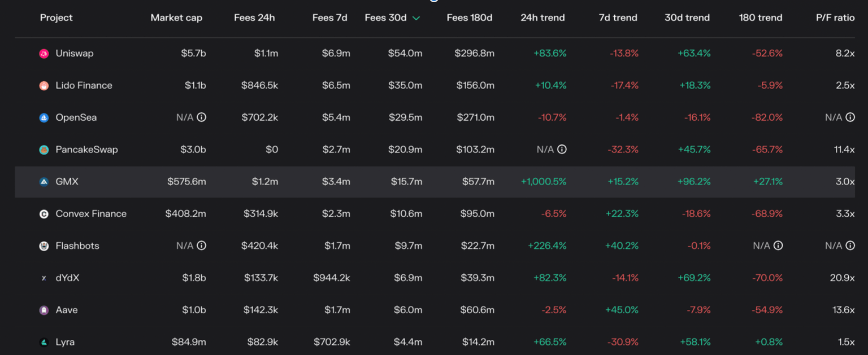Click the GMX logo icon

pos(44,182)
